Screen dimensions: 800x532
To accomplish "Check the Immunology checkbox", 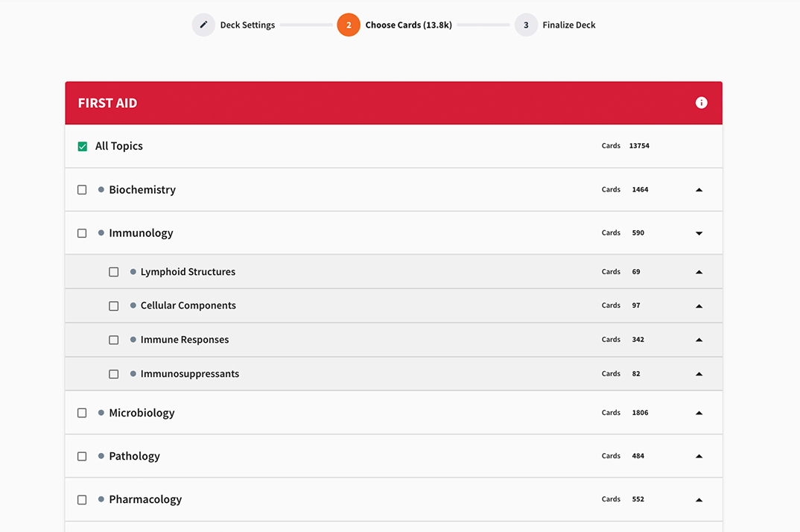I will [x=82, y=233].
